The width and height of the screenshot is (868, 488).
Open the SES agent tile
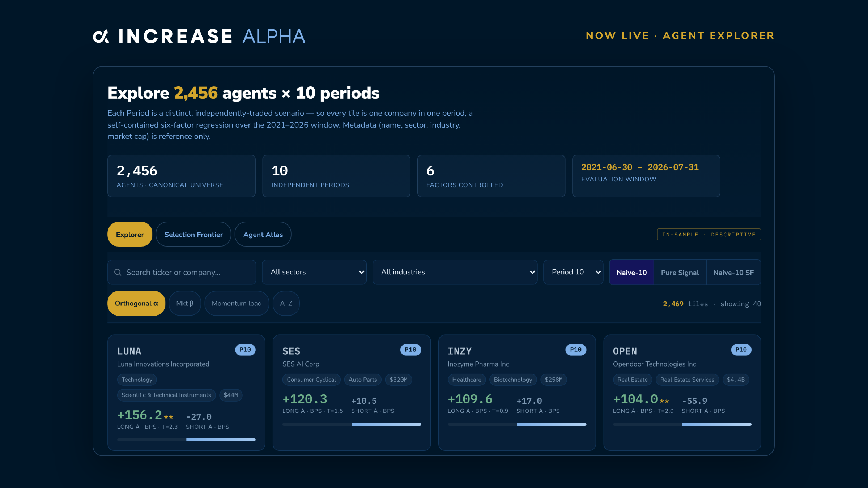point(352,393)
